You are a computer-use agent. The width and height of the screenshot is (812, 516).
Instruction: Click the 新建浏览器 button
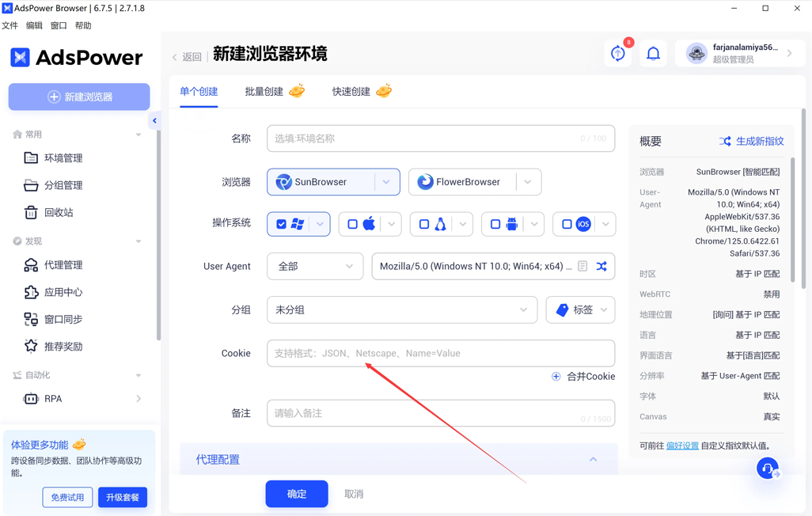[79, 97]
